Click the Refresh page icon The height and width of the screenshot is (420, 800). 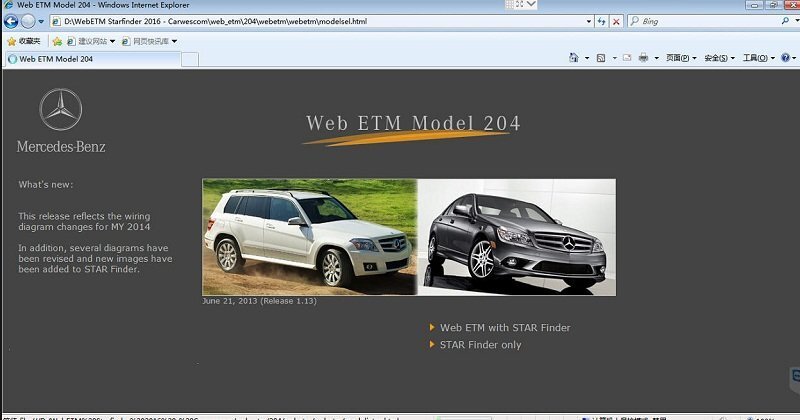pyautogui.click(x=601, y=21)
